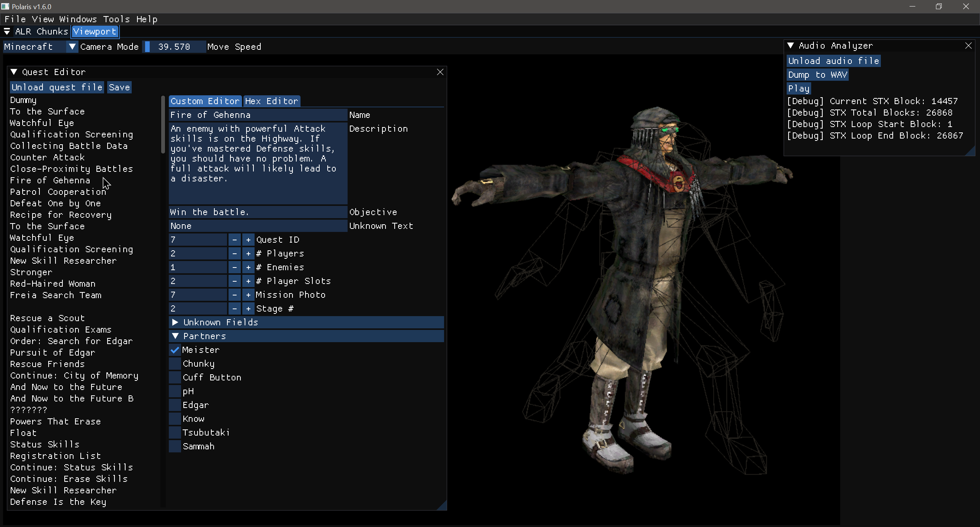The image size is (980, 527).
Task: Check the Tsubutaki partner checkbox
Action: pyautogui.click(x=175, y=432)
